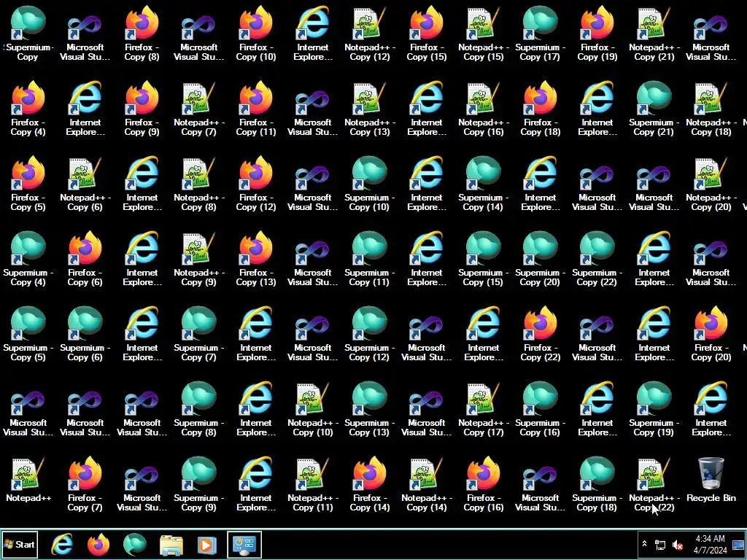Viewport: 747px width, 560px height.
Task: Open the Recycle Bin desktop icon
Action: point(711,480)
